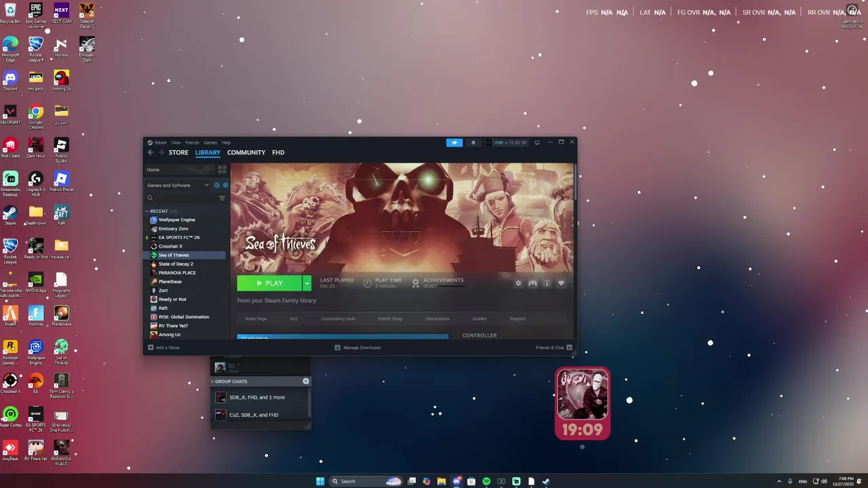868x488 pixels.
Task: Open the Games and Software filter dropdown
Action: point(178,185)
